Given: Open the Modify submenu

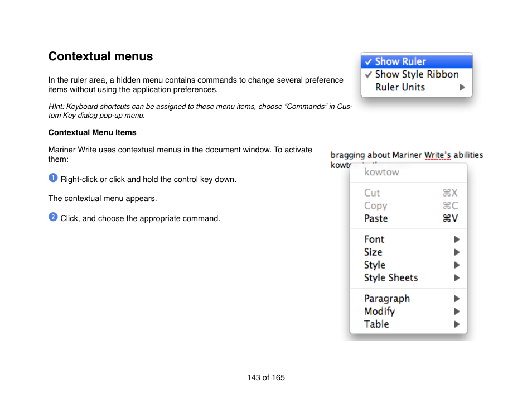Looking at the screenshot, I should tap(409, 312).
